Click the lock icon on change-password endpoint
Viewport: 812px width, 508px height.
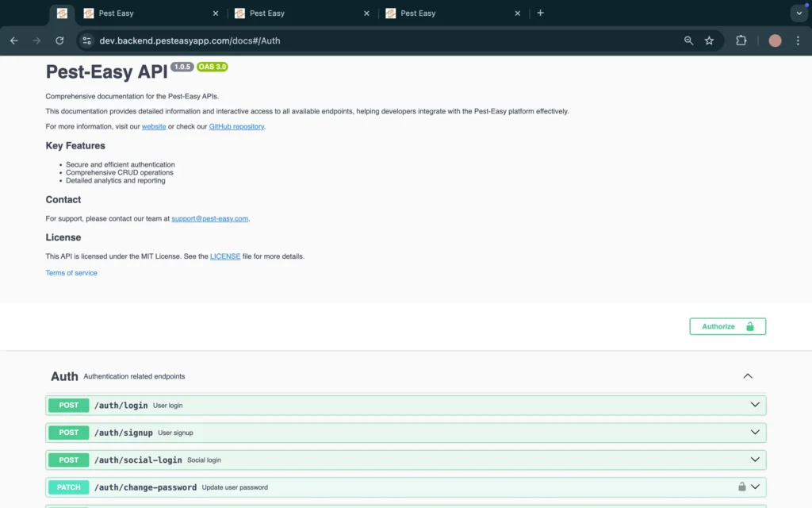pos(742,487)
